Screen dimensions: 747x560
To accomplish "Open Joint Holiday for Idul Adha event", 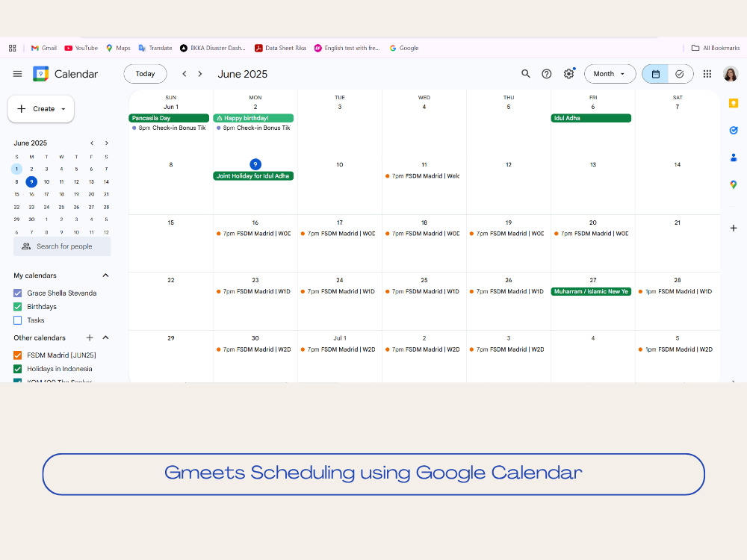I will [x=253, y=176].
